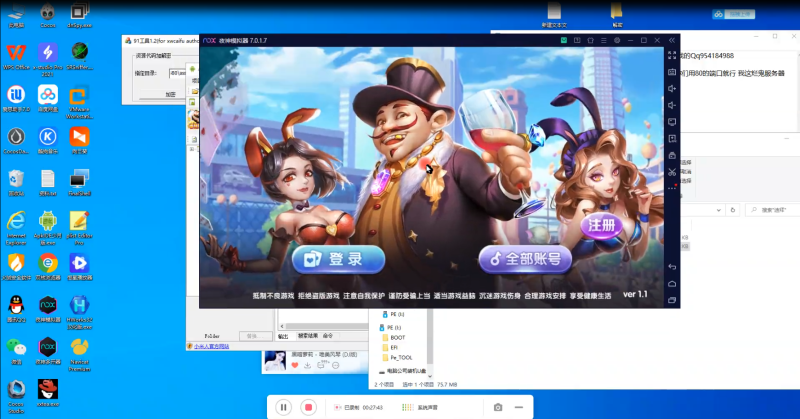Click the scissors screenshot icon in Nox sidebar
This screenshot has width=800, height=419.
click(672, 172)
